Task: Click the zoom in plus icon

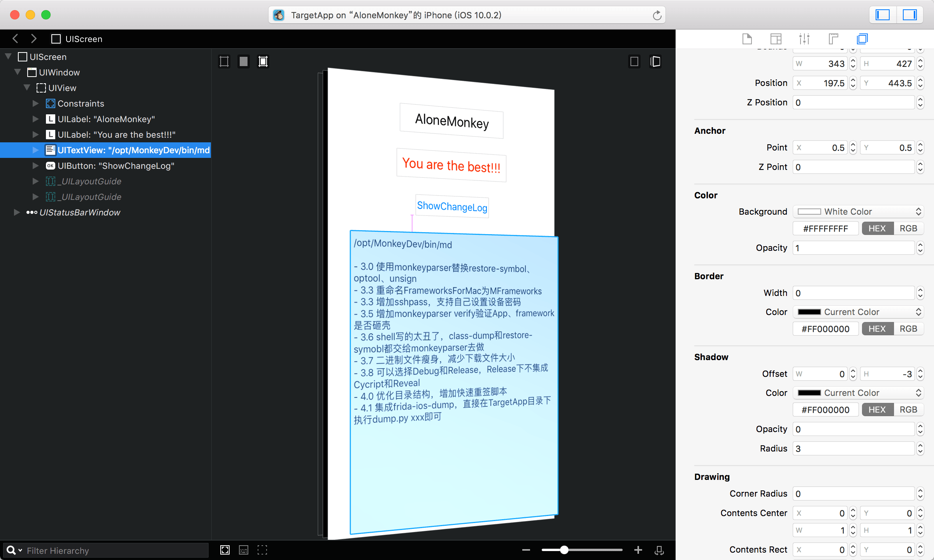Action: click(x=638, y=550)
